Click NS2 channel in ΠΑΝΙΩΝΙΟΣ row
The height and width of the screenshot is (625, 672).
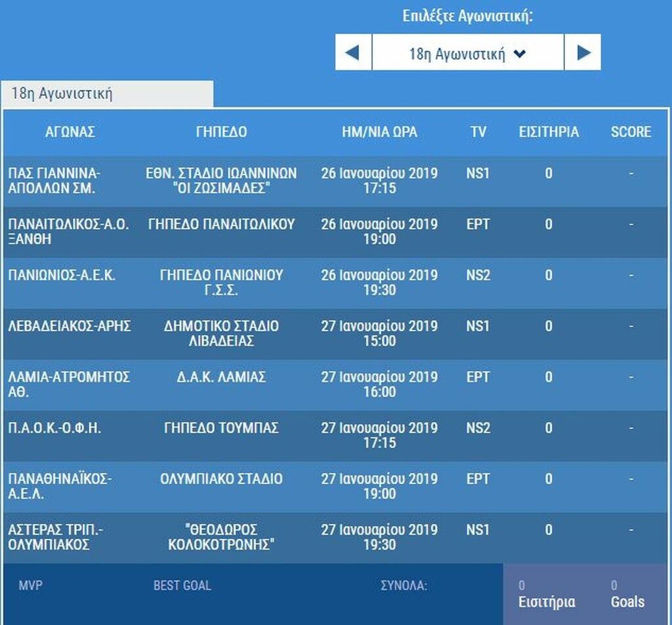pyautogui.click(x=478, y=275)
